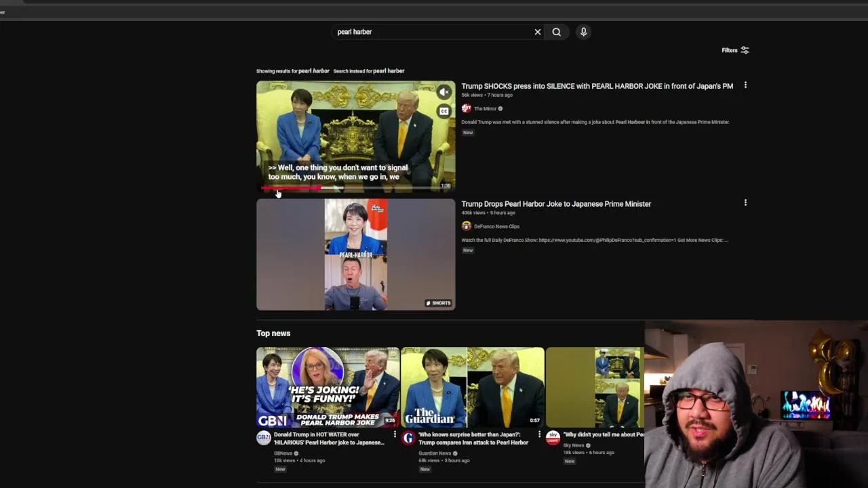
Task: Click the 'New' badge under The Mirror video
Action: 468,133
